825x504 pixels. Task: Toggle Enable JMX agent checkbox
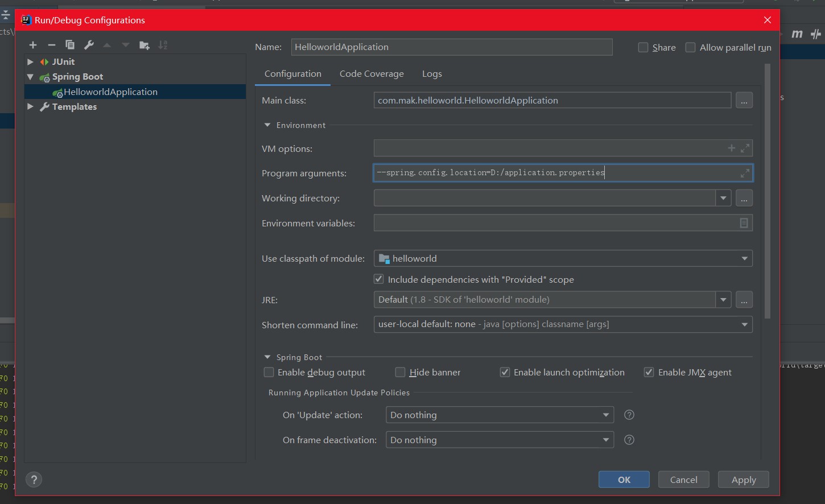pyautogui.click(x=649, y=373)
